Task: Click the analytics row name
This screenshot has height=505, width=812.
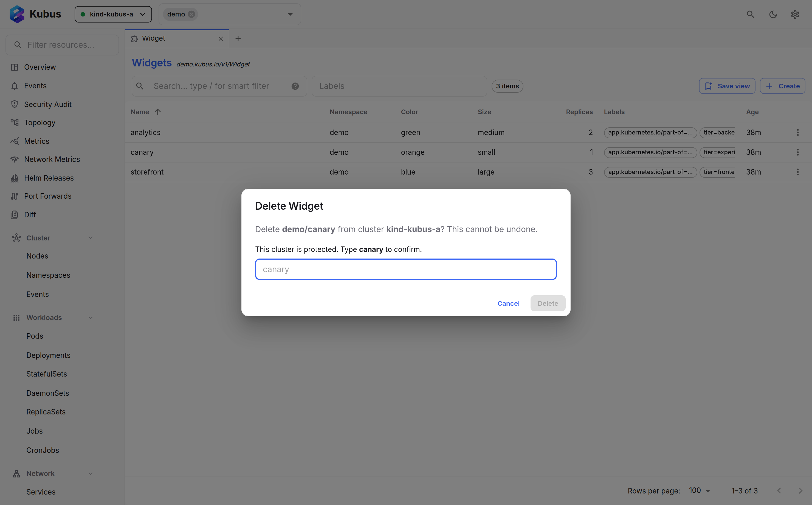Action: (145, 133)
